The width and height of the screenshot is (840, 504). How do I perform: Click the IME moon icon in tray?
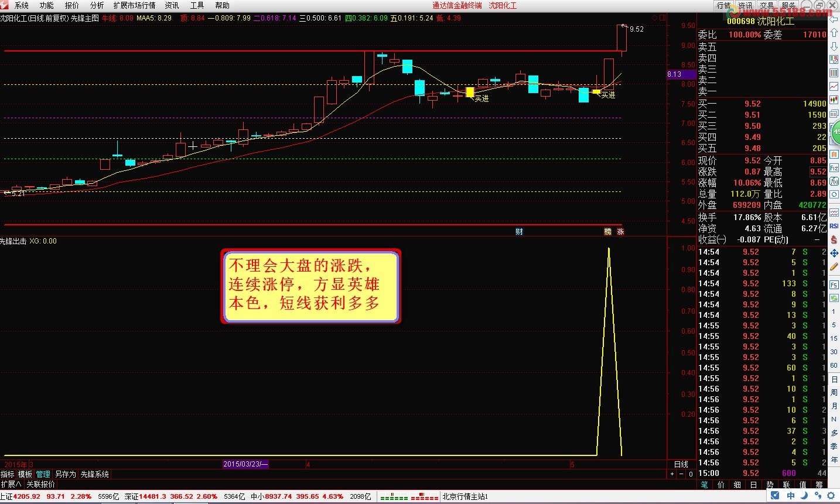click(x=804, y=496)
